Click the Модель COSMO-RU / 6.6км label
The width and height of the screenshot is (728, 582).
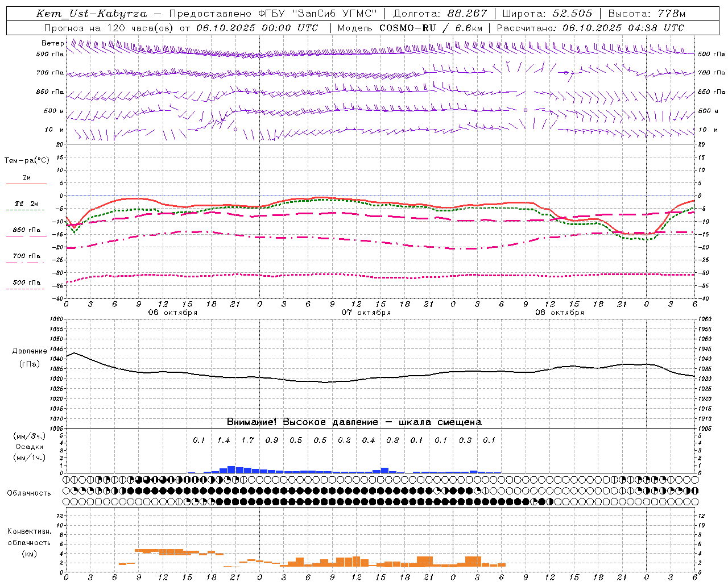[410, 28]
